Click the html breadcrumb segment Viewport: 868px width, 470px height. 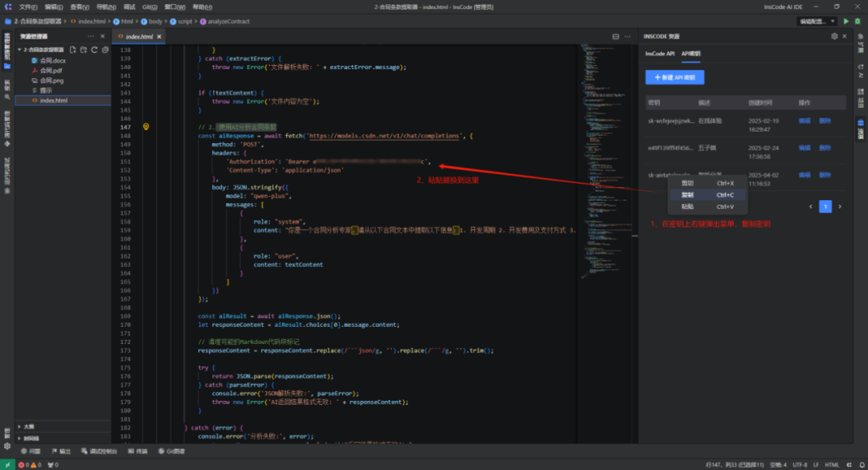pos(124,22)
